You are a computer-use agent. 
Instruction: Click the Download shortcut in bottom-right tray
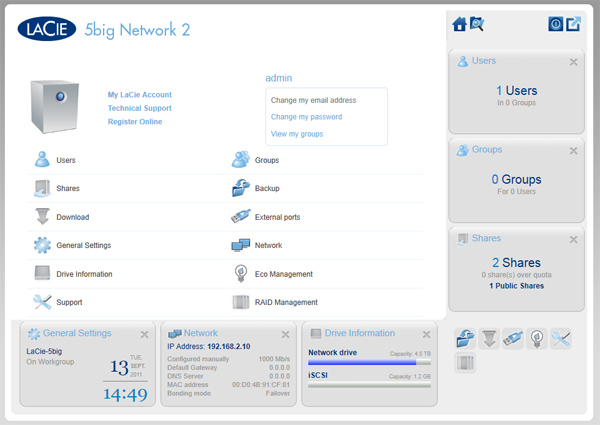coord(489,339)
